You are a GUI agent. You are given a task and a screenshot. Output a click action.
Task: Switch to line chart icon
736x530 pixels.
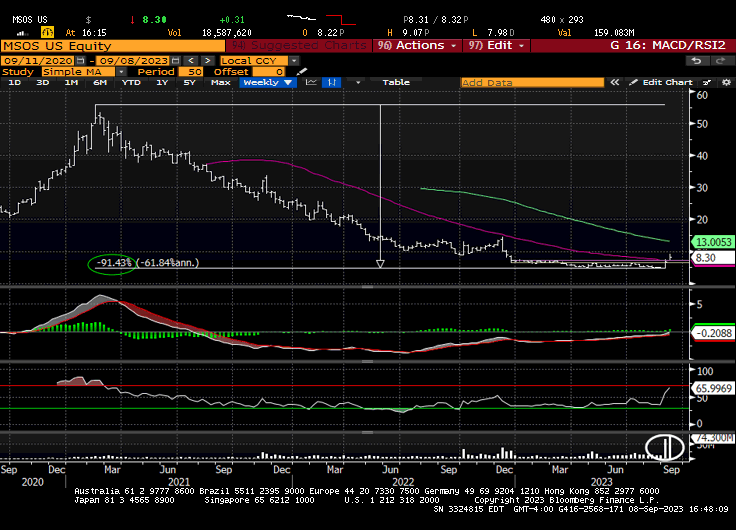(311, 82)
